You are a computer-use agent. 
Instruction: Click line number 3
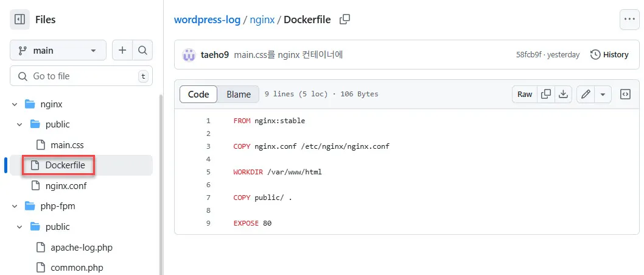click(x=208, y=146)
